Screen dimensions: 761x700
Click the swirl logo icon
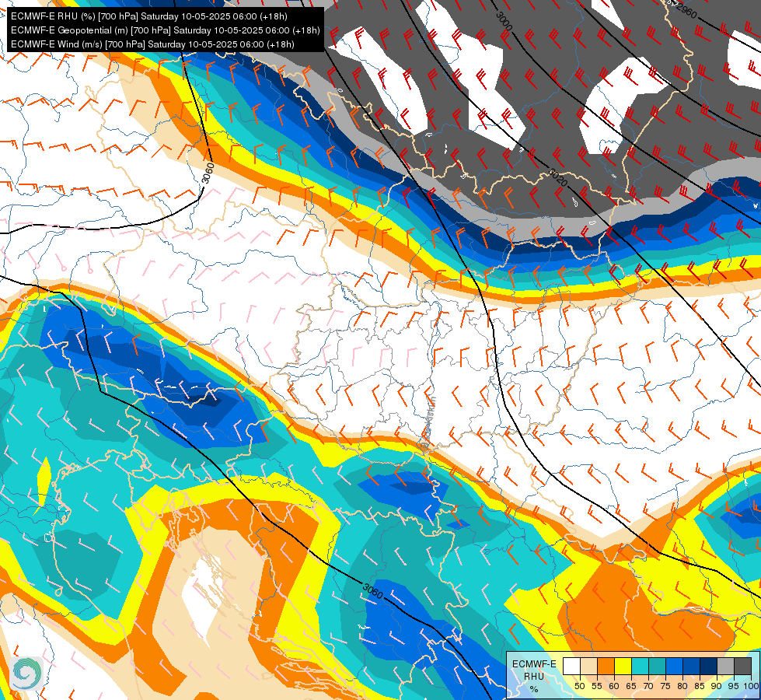pos(26,674)
